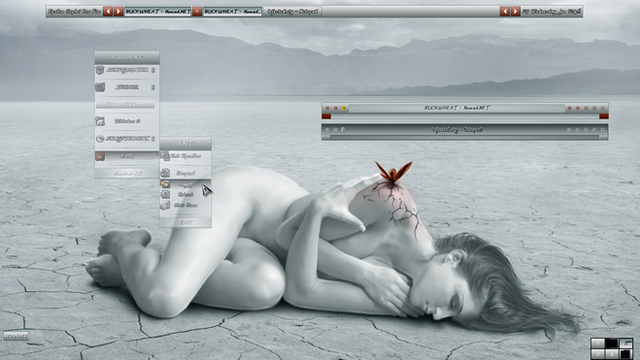Click the previous workspace arrow on toolbar left
Image resolution: width=640 pixels, height=360 pixels.
(x=108, y=11)
